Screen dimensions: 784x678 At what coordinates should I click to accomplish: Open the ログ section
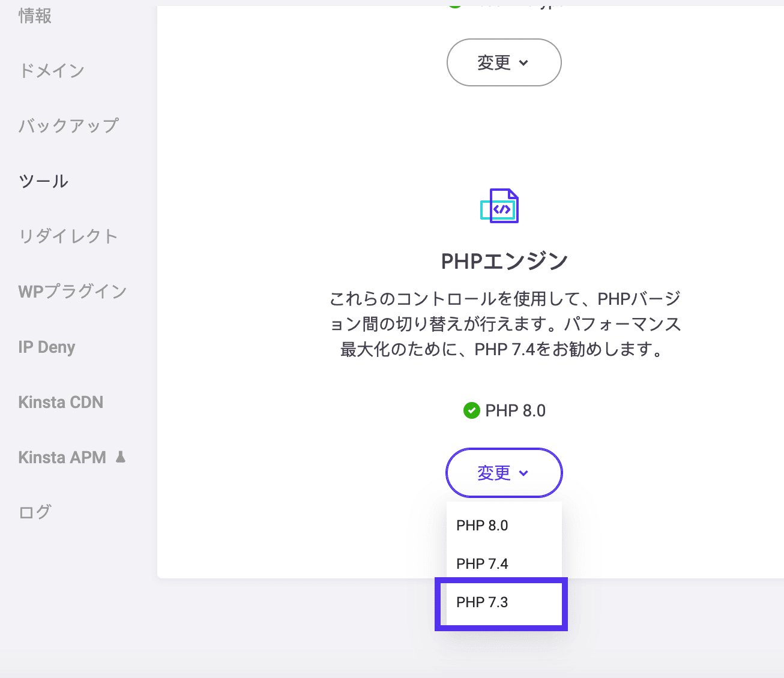[x=34, y=511]
